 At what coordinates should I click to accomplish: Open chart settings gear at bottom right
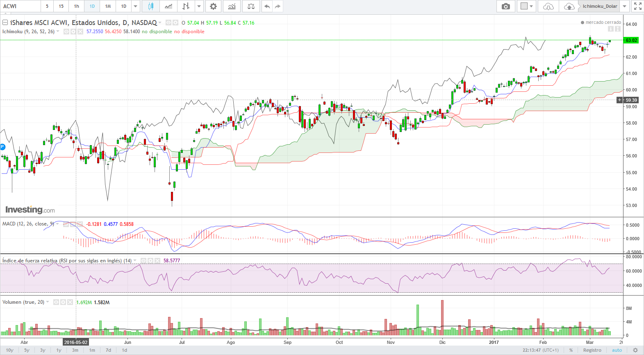[635, 350]
